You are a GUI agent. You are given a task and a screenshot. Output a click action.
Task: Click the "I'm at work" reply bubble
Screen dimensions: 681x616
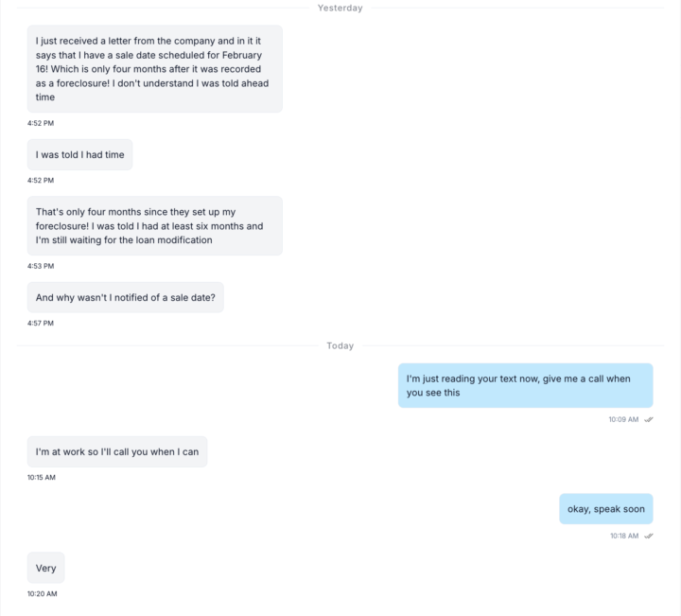[117, 451]
